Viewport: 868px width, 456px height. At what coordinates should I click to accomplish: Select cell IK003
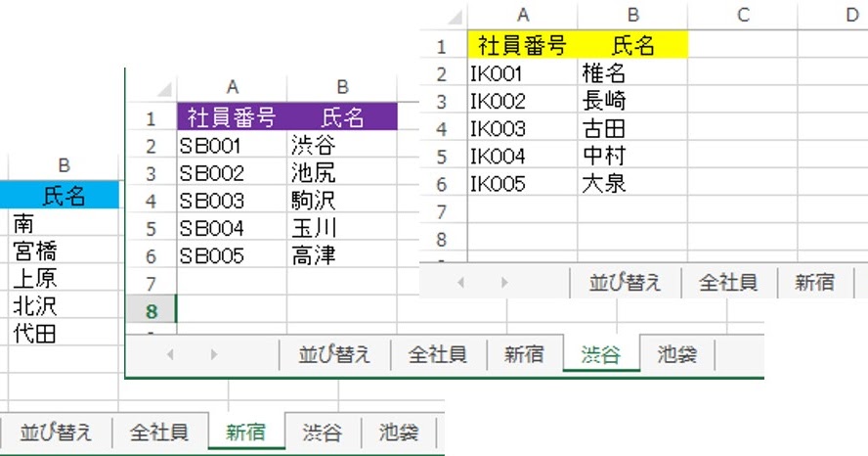coord(523,128)
